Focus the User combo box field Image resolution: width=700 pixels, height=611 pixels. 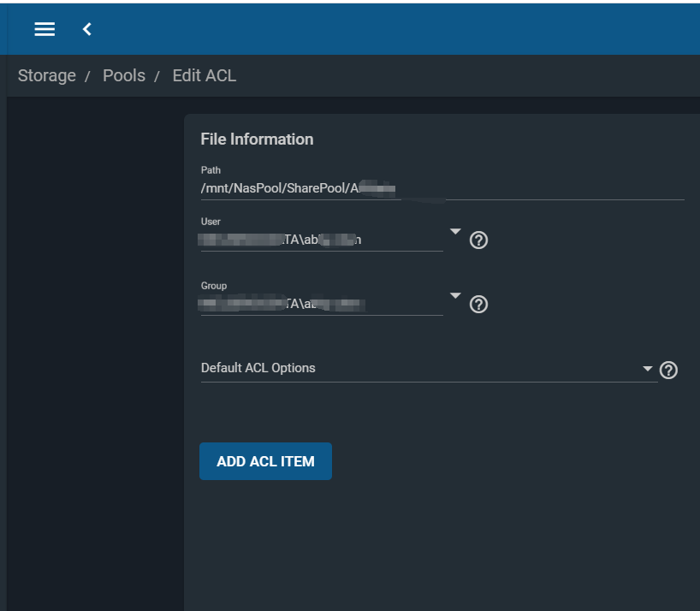322,240
